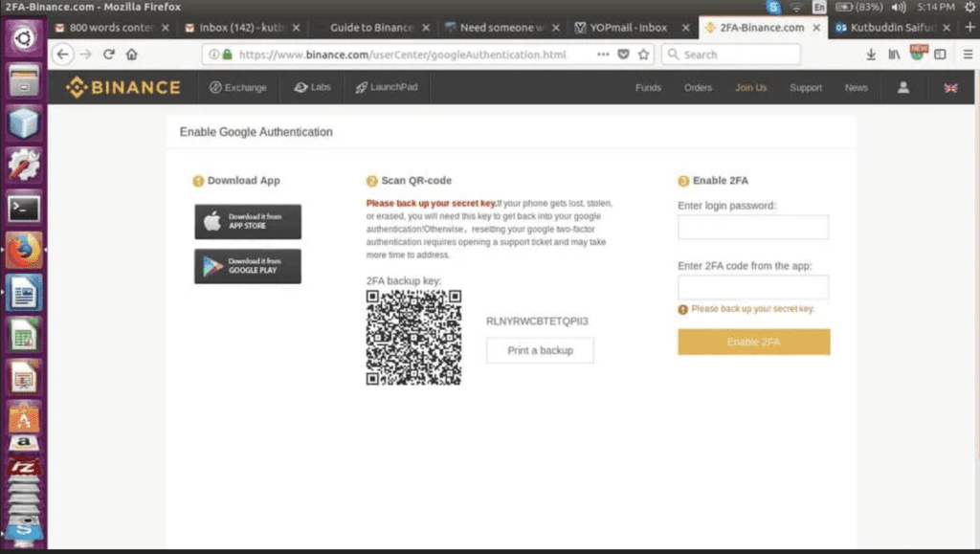Viewport: 980px width, 554px height.
Task: Click the site identity padlock icon
Action: (228, 55)
